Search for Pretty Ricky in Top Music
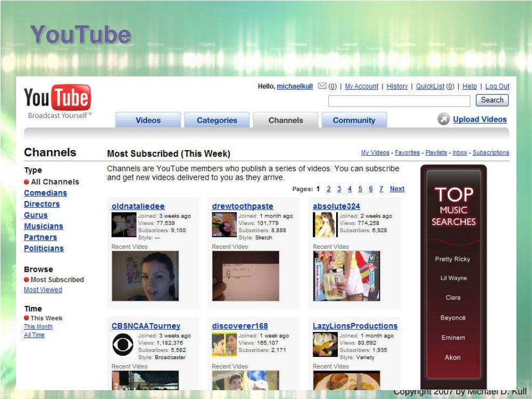Viewport: 532px width, 399px height. [x=453, y=259]
